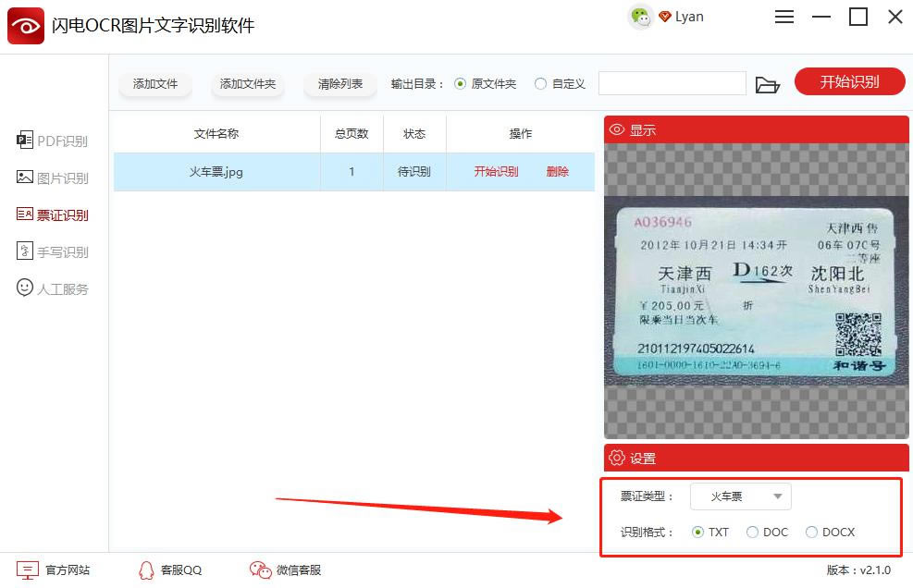913x588 pixels.
Task: Open the hamburger menu at top right
Action: (x=784, y=17)
